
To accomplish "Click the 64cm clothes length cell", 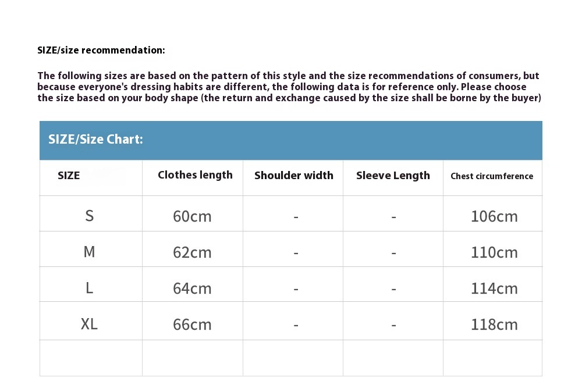I will [192, 288].
